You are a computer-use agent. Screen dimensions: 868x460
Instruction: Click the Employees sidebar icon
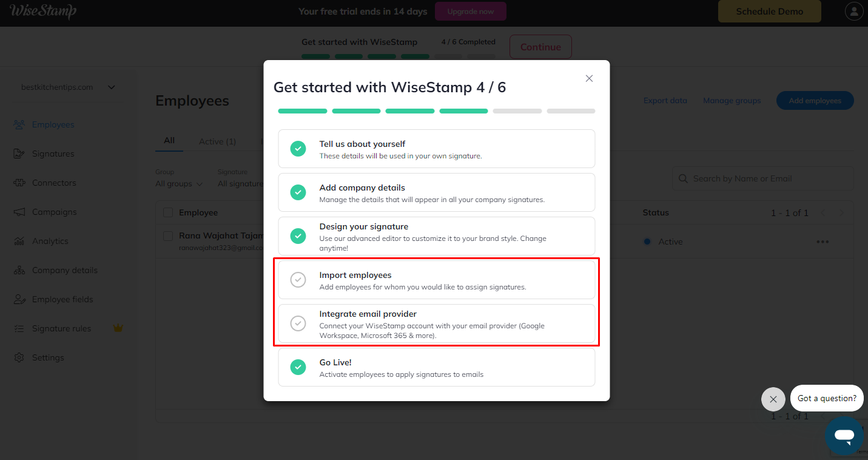point(19,124)
